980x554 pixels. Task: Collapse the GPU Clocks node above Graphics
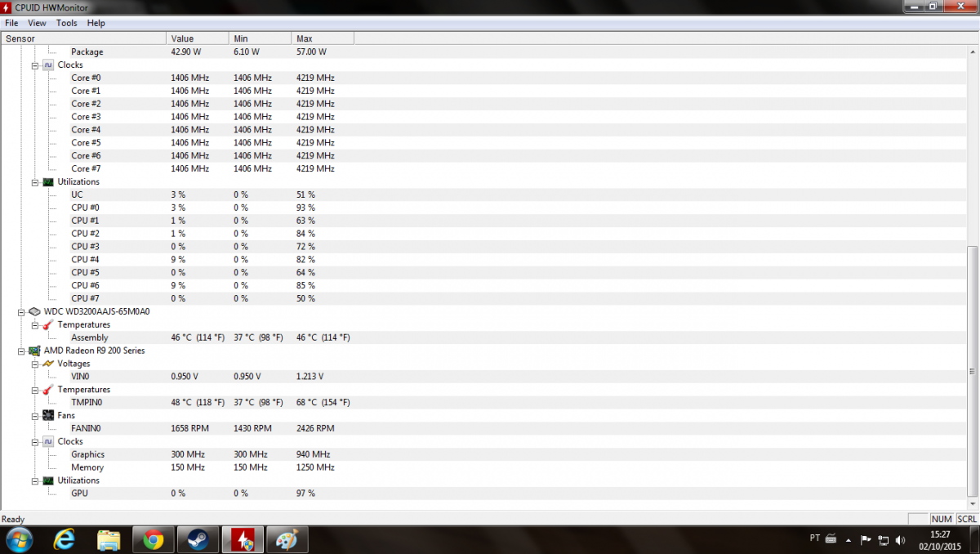tap(35, 441)
